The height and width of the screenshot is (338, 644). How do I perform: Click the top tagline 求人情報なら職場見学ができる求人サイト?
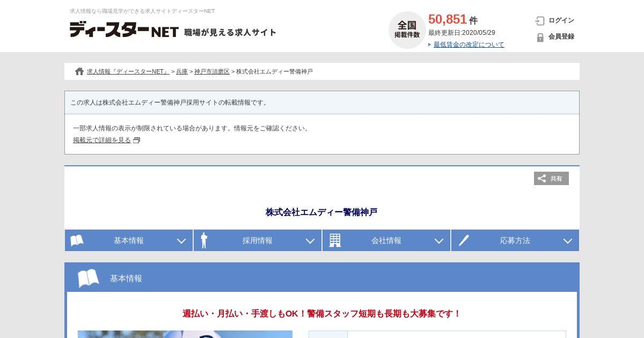tap(142, 11)
